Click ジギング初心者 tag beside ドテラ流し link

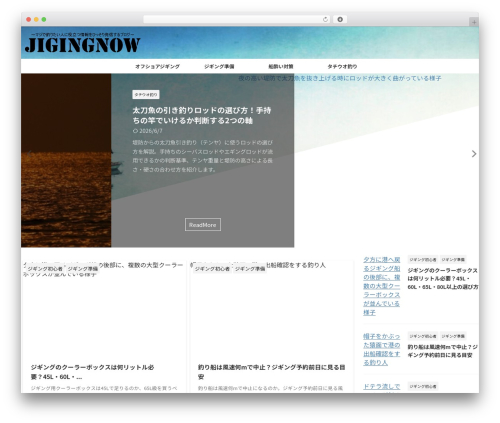423,386
